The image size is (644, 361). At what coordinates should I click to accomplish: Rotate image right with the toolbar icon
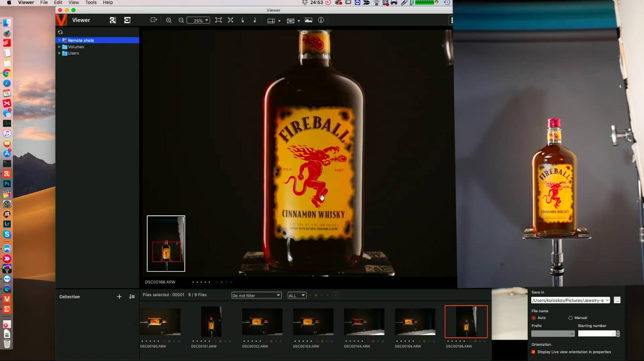(254, 20)
